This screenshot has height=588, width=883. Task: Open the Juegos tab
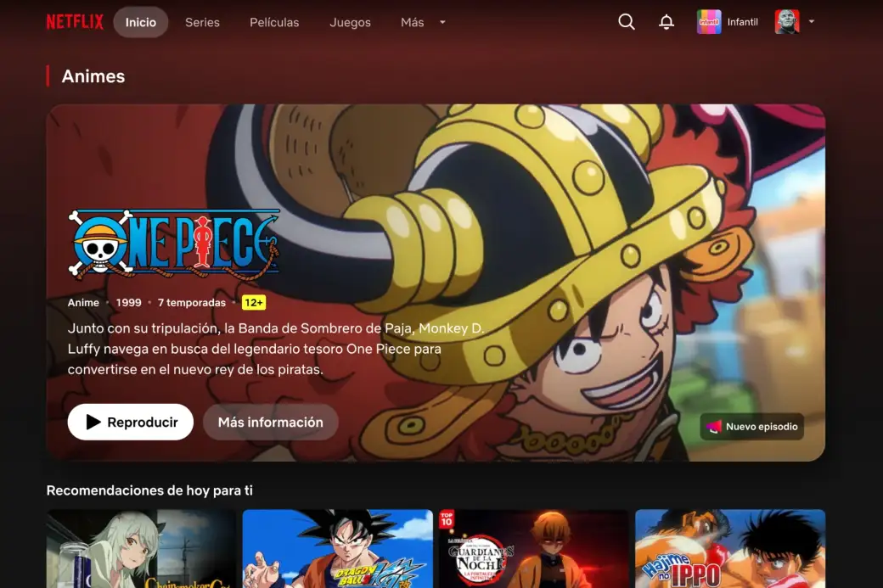pos(350,22)
